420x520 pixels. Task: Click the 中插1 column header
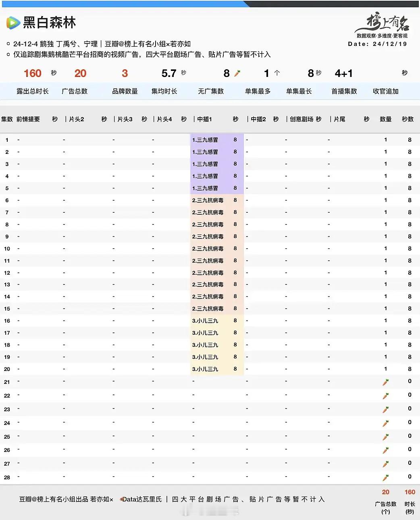click(204, 119)
